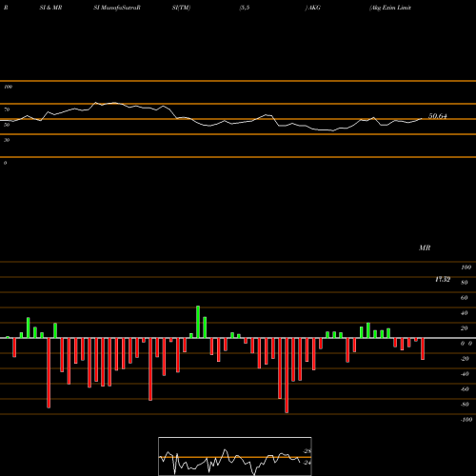Click the '30' level label on RSI axis
The width and height of the screenshot is (476, 476).
click(x=7, y=140)
